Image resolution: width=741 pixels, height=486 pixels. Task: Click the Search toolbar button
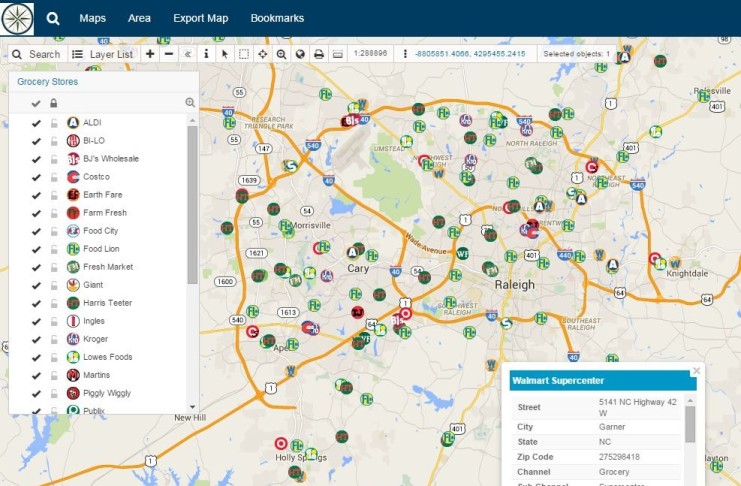click(x=37, y=54)
